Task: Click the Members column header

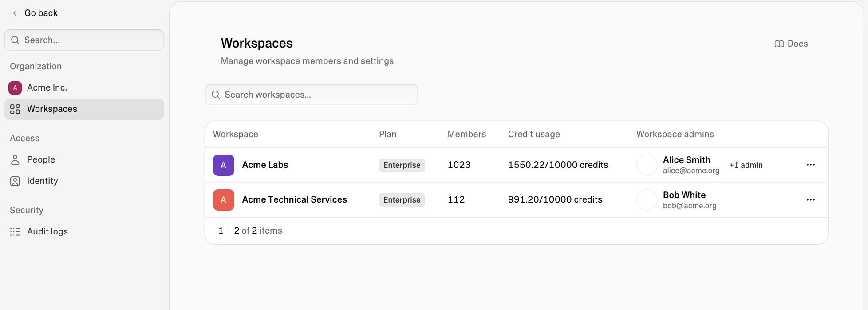Action: pos(467,134)
